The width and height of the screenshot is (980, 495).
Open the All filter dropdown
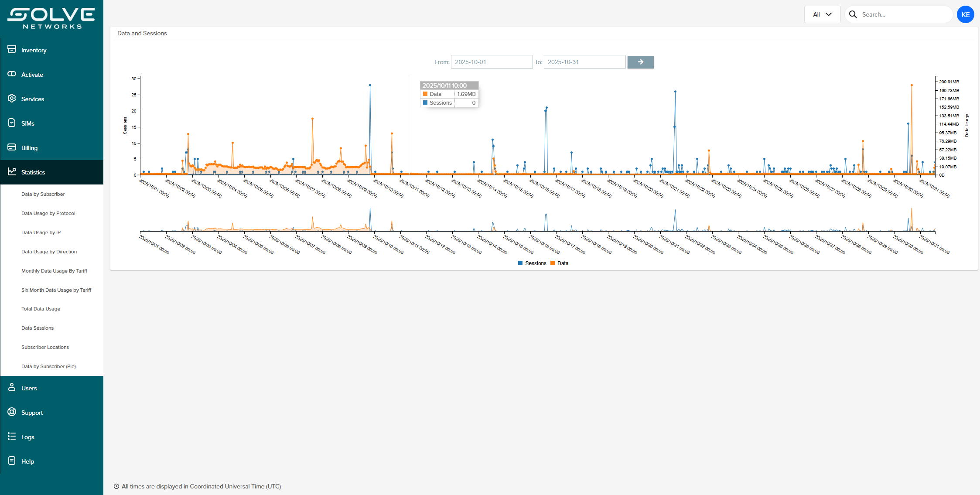(822, 14)
